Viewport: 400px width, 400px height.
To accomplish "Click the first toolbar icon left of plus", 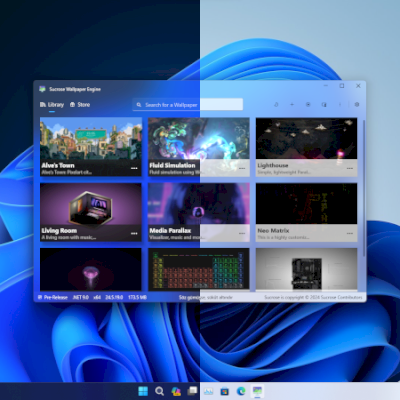I will pyautogui.click(x=276, y=104).
